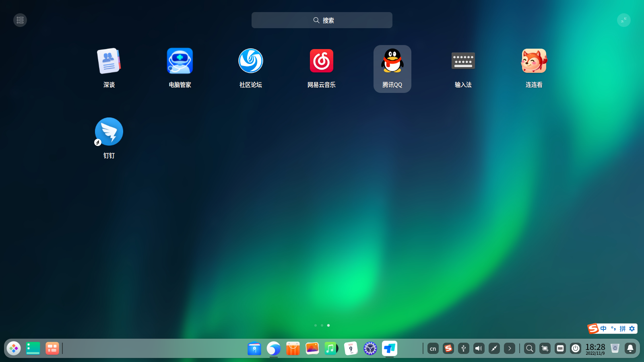Toggle Sogou punctuation mode button
The image size is (644, 362).
click(x=613, y=329)
